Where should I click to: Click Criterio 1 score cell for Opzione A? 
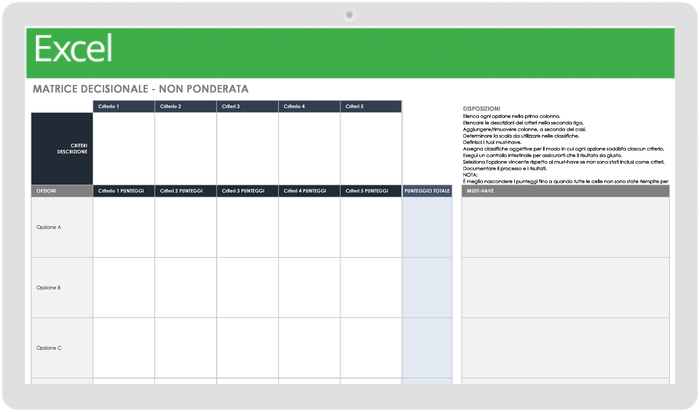pos(123,227)
